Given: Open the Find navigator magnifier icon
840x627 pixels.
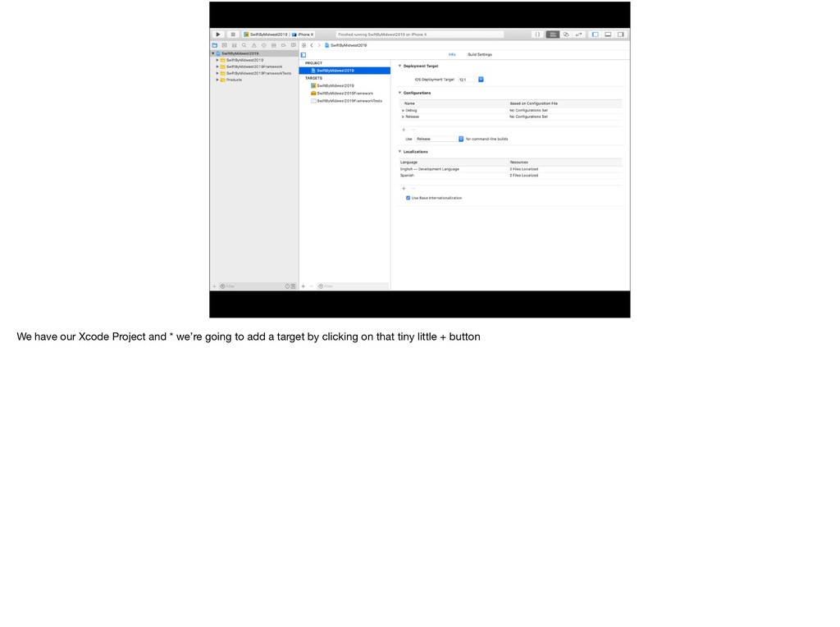Looking at the screenshot, I should (x=244, y=46).
